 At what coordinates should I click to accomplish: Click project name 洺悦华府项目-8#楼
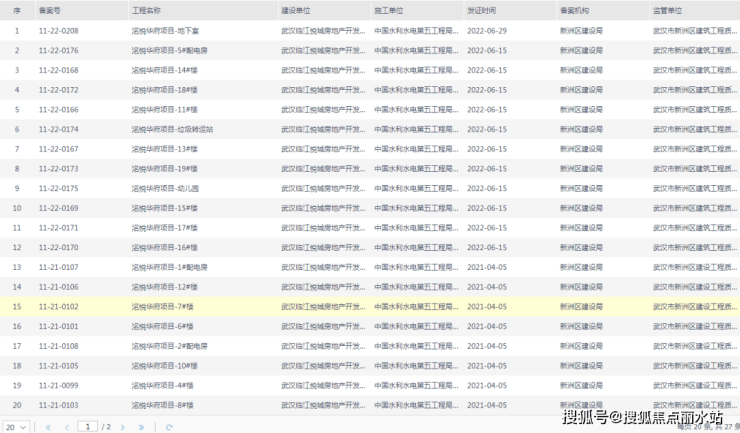(x=162, y=405)
